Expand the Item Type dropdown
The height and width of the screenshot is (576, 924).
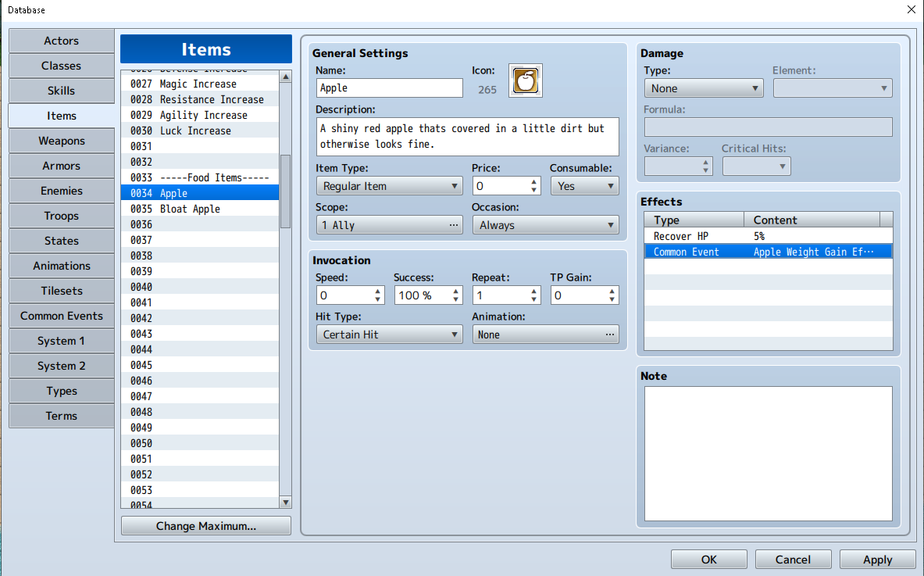click(x=389, y=186)
